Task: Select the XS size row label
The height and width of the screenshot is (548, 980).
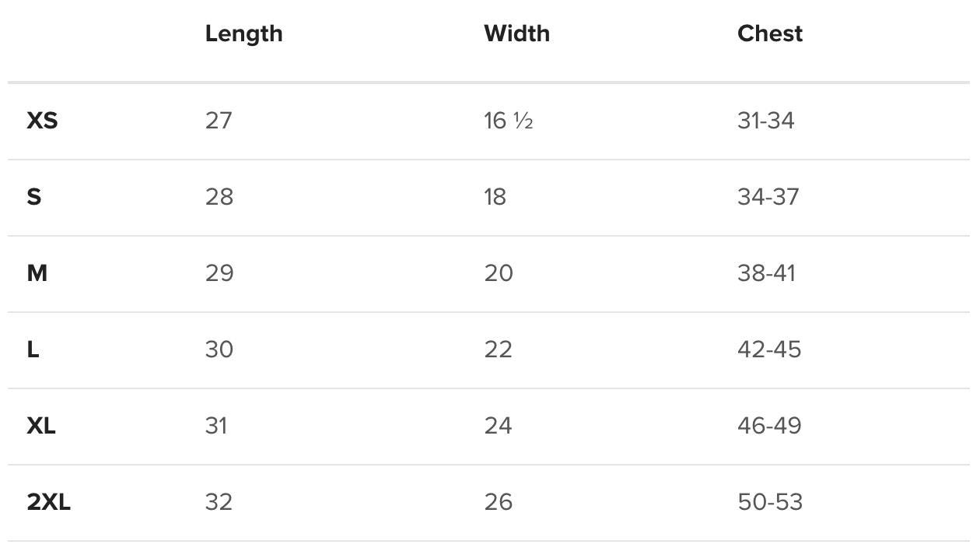Action: (x=42, y=121)
